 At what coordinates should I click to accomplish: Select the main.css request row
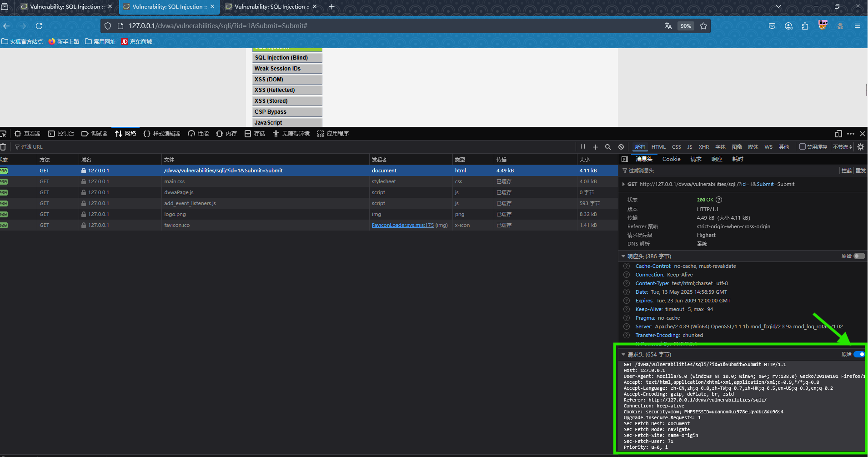coord(309,181)
